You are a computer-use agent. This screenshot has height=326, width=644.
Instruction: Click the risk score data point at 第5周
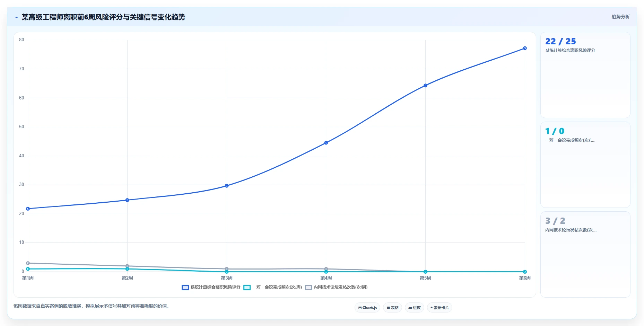[x=425, y=85]
